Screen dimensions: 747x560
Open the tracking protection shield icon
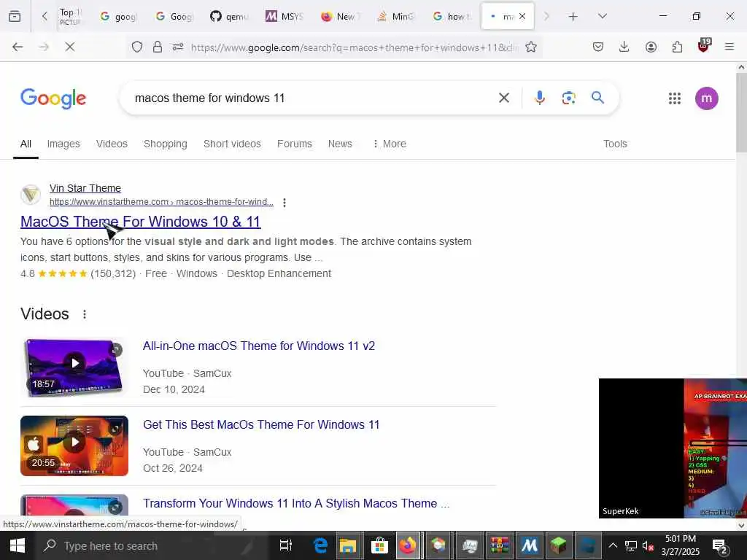[137, 47]
